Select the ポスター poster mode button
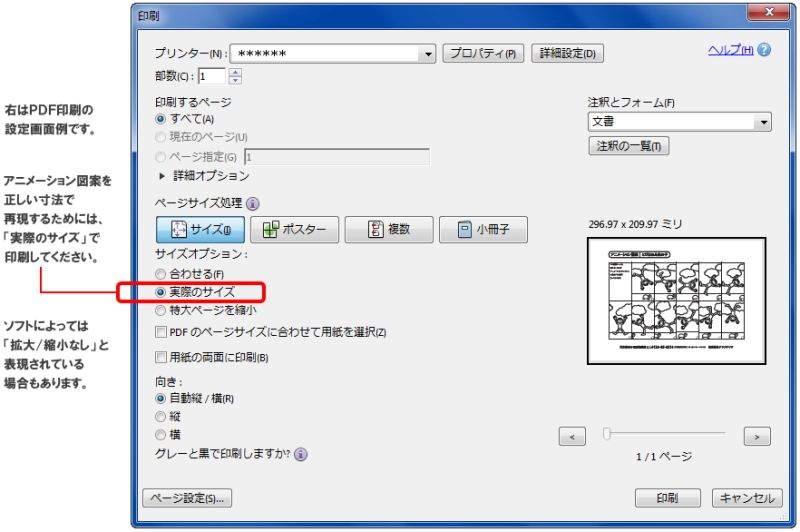The height and width of the screenshot is (532, 800). pos(293,229)
